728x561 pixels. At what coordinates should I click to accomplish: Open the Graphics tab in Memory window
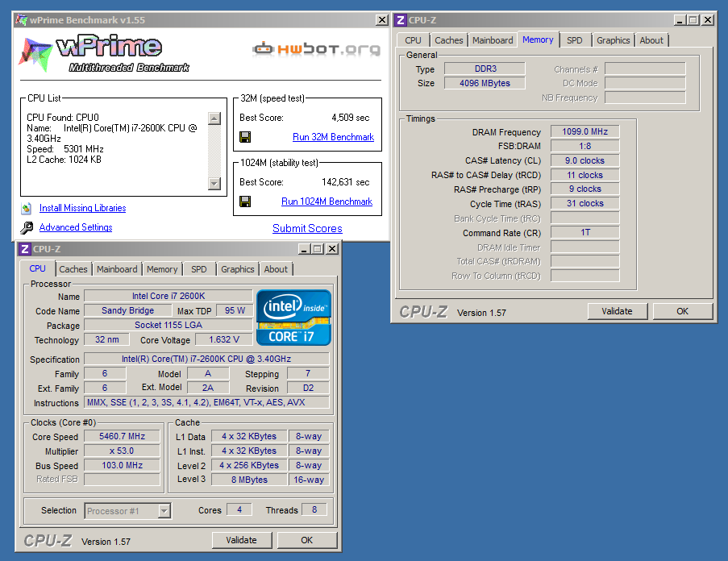(614, 40)
